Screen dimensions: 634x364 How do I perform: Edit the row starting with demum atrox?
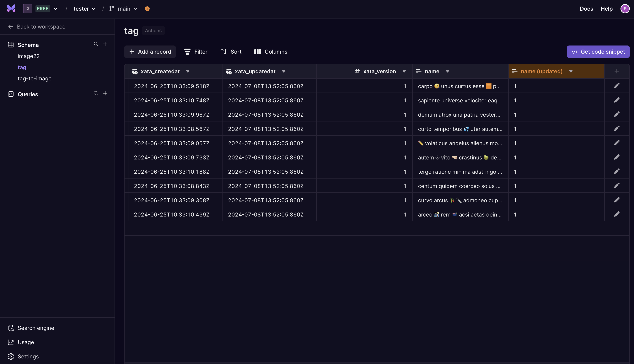coord(617,114)
